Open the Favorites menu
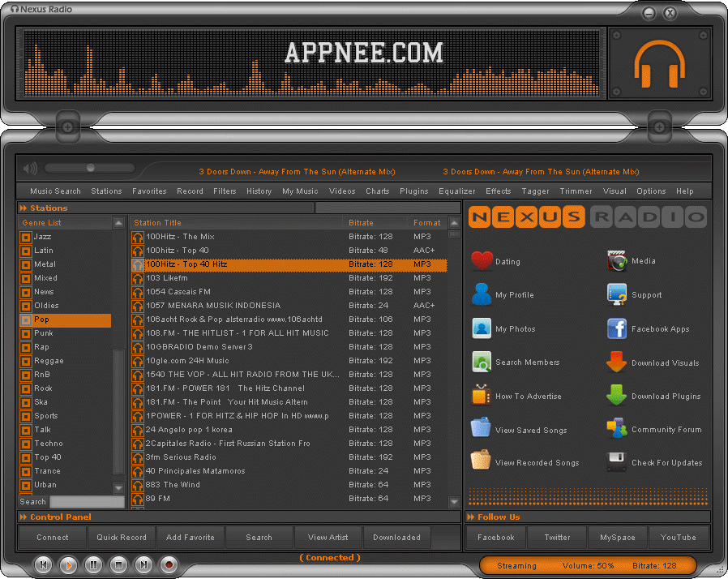The width and height of the screenshot is (728, 579). point(149,191)
